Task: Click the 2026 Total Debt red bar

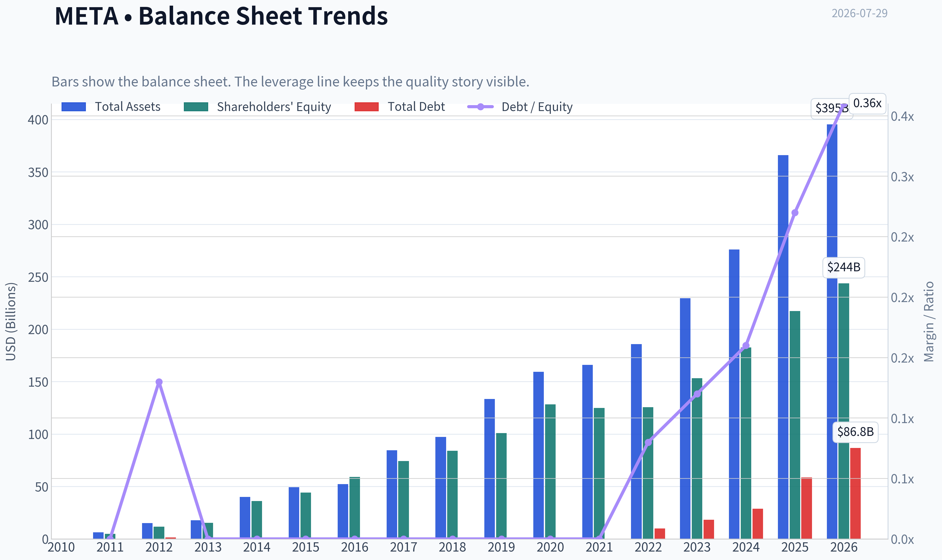Action: (x=855, y=493)
